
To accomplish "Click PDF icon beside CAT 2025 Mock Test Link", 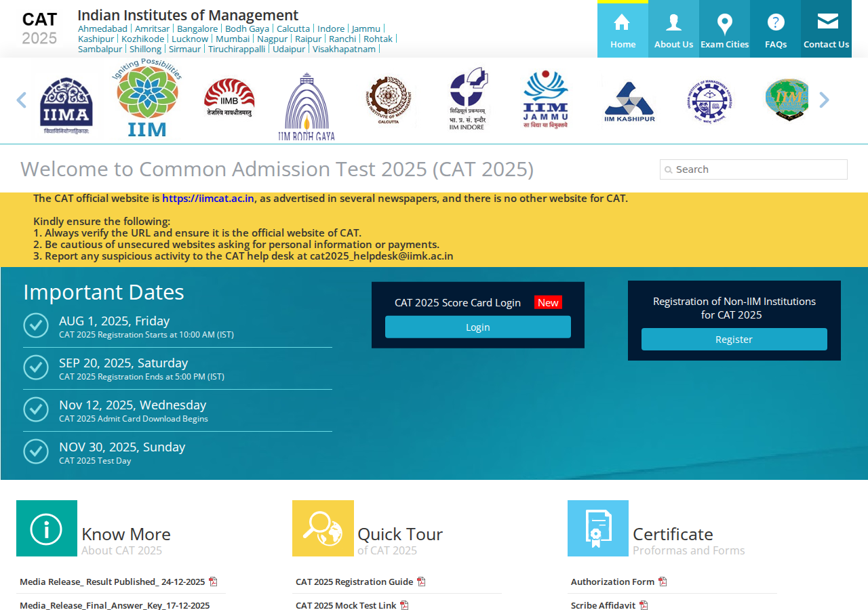I will coord(404,605).
